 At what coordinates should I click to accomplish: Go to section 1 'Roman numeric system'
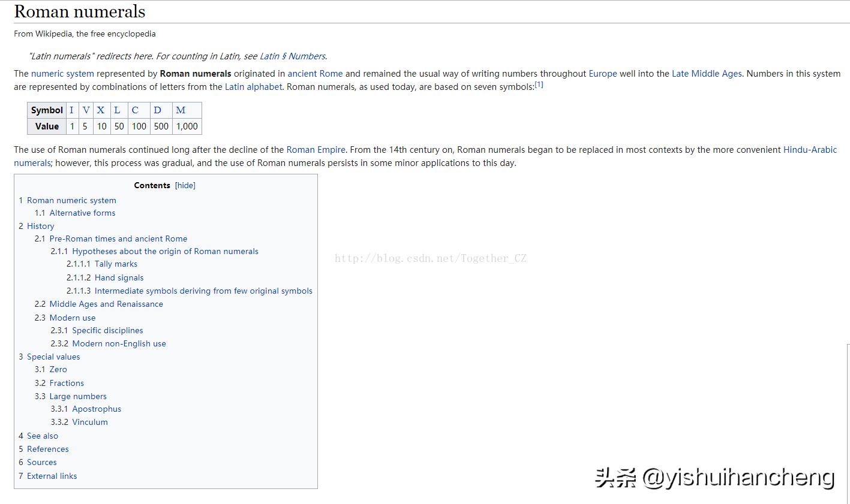71,200
